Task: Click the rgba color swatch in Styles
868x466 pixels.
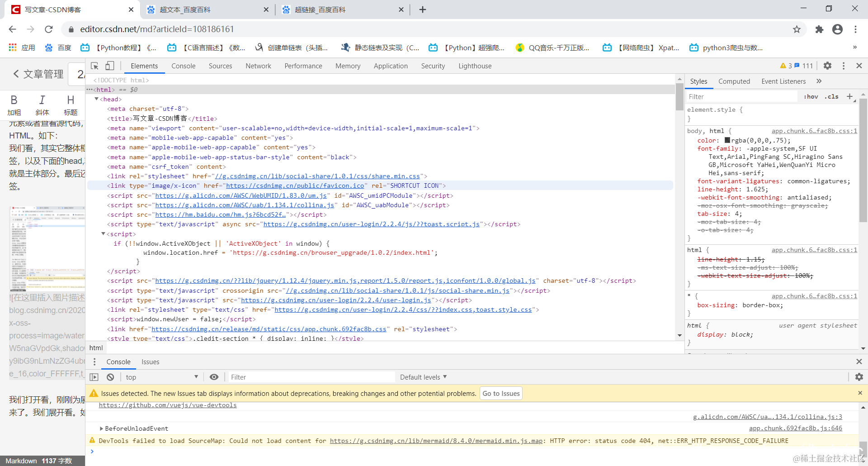Action: point(727,140)
